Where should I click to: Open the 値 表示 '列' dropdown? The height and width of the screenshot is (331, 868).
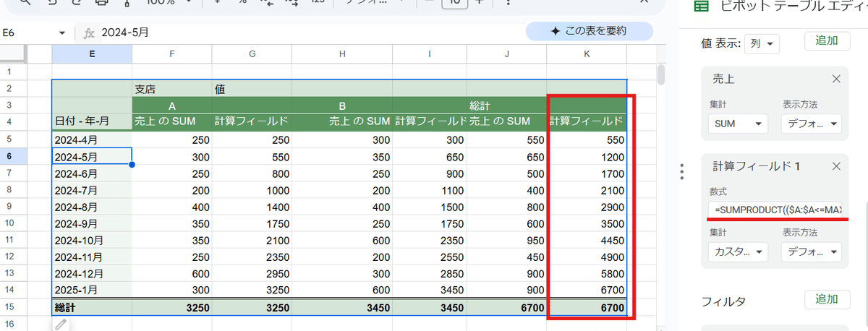coord(762,44)
